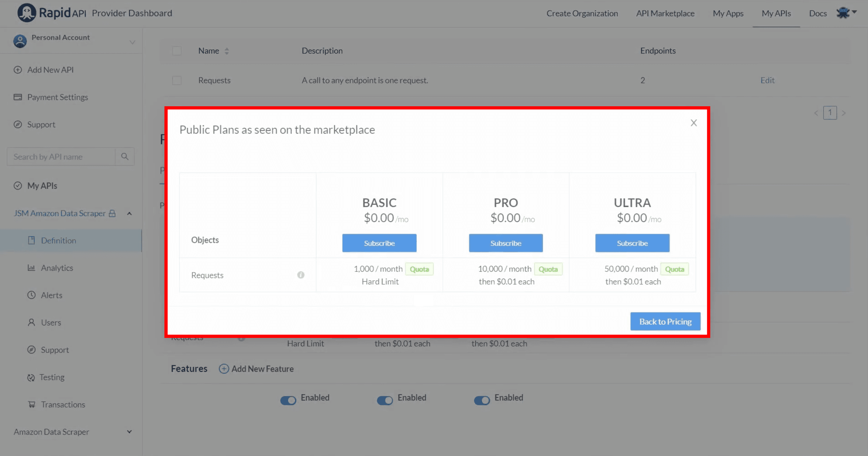Open the Testing icon
868x456 pixels.
(31, 377)
